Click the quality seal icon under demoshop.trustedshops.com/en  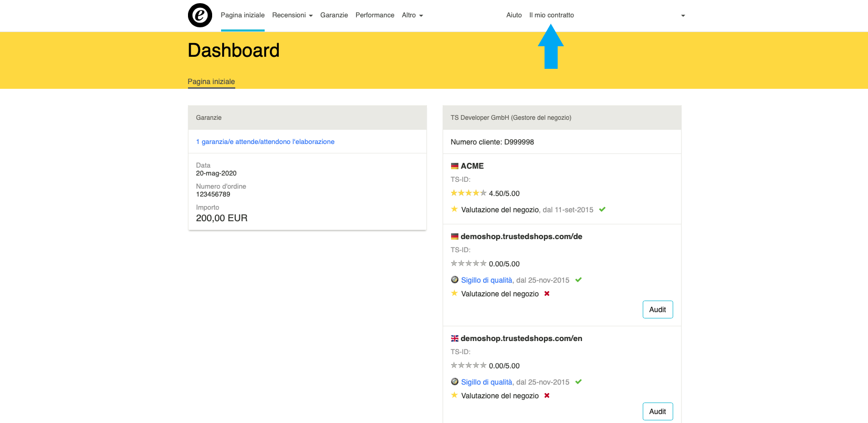(x=455, y=381)
